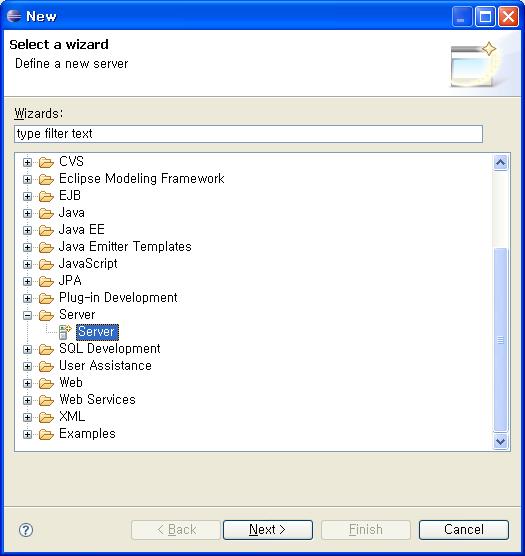This screenshot has width=525, height=556.
Task: Expand the JavaScript tree node
Action: pos(27,265)
